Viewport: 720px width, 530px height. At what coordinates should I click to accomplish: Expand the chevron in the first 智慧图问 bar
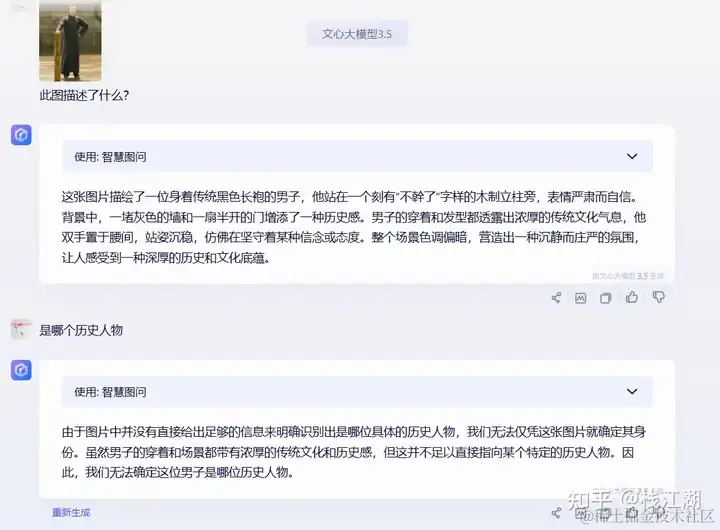[x=632, y=156]
